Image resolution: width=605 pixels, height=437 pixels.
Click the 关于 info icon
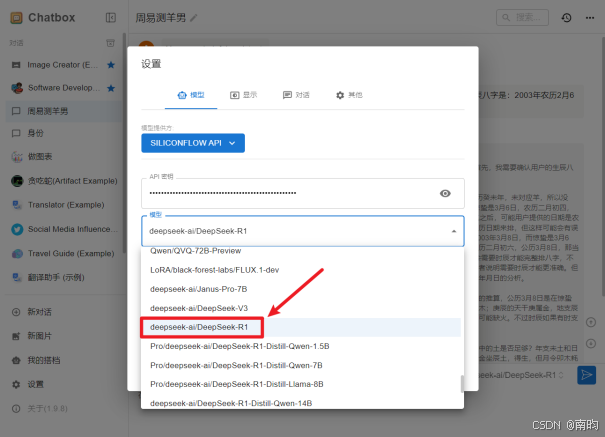pyautogui.click(x=16, y=408)
